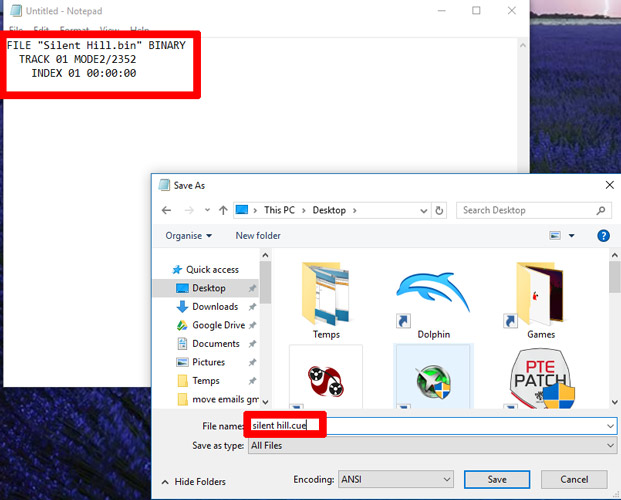Click the computer icon in address bar
The image size is (621, 500).
(242, 210)
